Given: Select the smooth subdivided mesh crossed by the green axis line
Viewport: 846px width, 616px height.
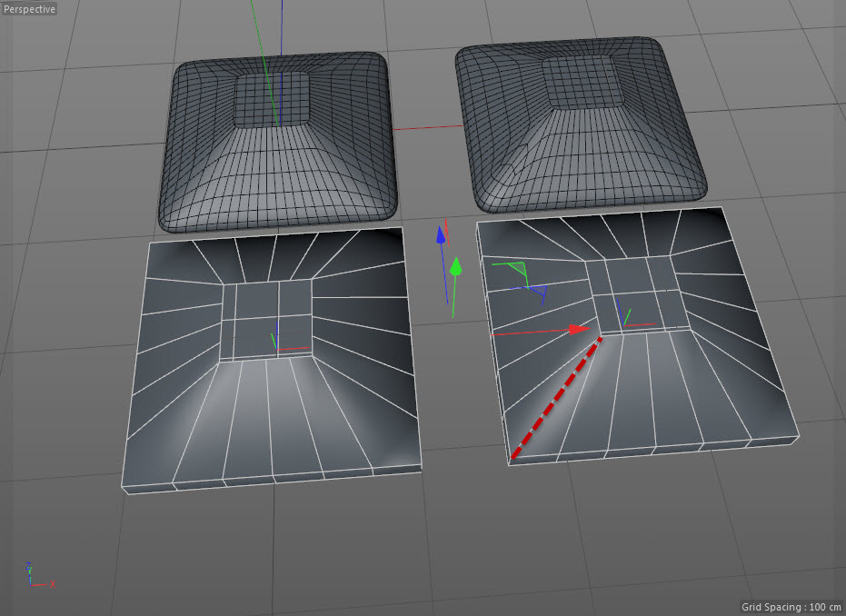Looking at the screenshot, I should (x=278, y=142).
